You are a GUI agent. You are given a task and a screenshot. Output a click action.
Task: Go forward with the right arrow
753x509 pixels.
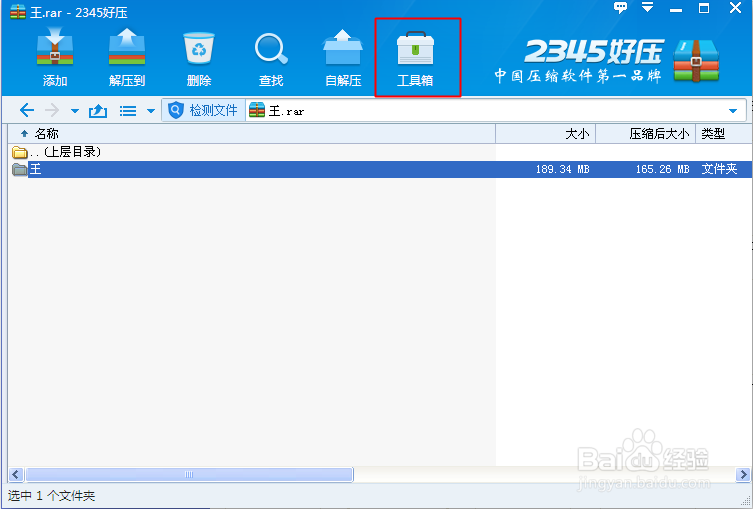pos(51,111)
